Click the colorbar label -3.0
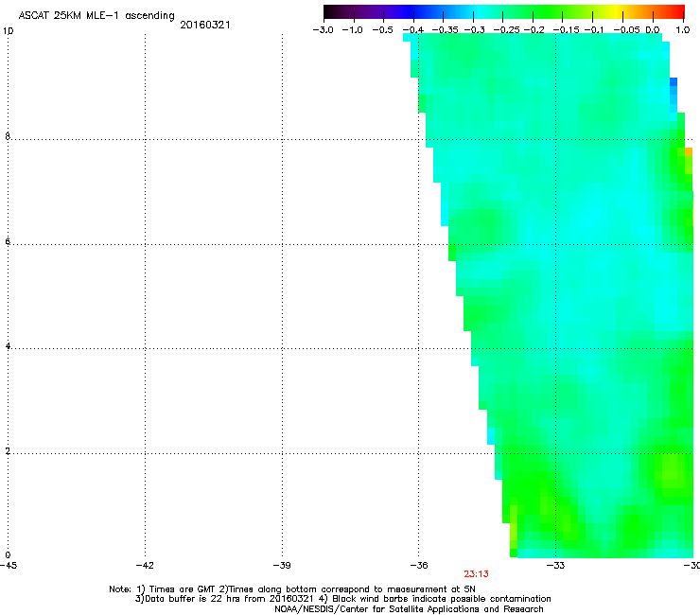 click(x=323, y=30)
